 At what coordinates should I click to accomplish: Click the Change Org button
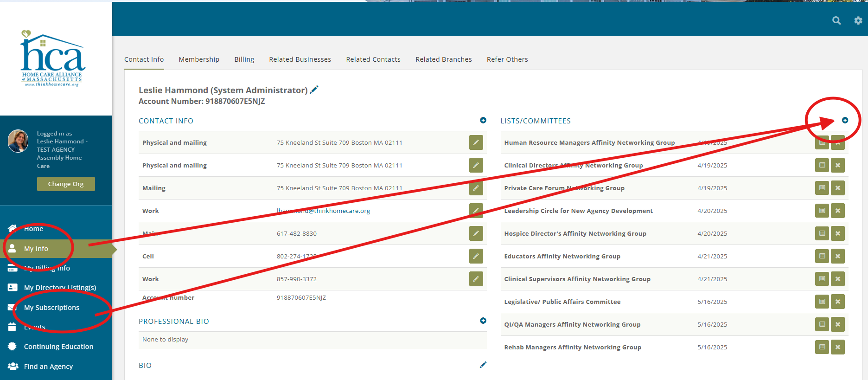66,184
